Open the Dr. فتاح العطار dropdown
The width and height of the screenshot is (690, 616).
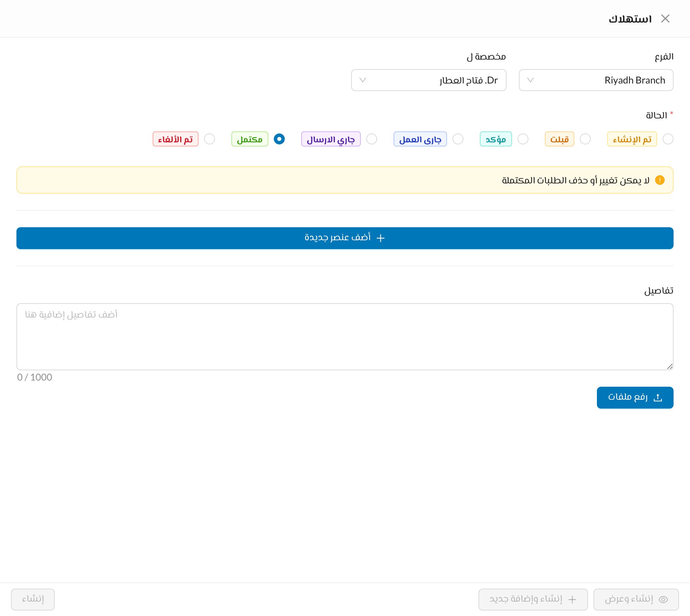429,80
